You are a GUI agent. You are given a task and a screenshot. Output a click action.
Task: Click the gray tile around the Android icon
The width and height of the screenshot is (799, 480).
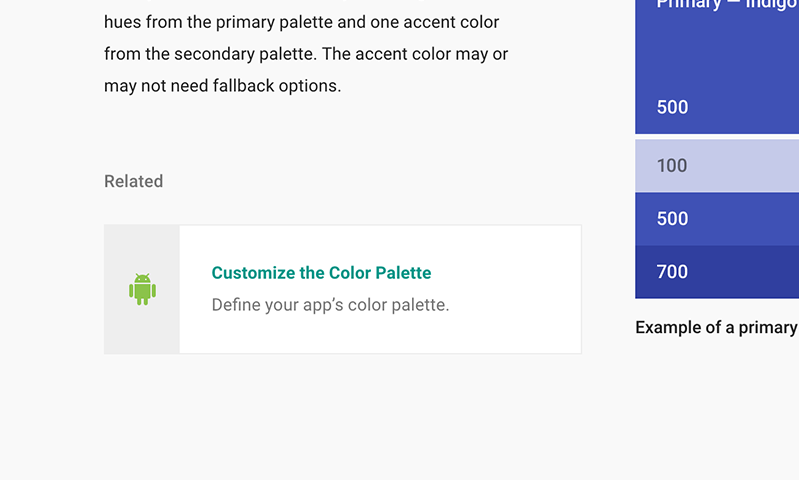click(142, 248)
